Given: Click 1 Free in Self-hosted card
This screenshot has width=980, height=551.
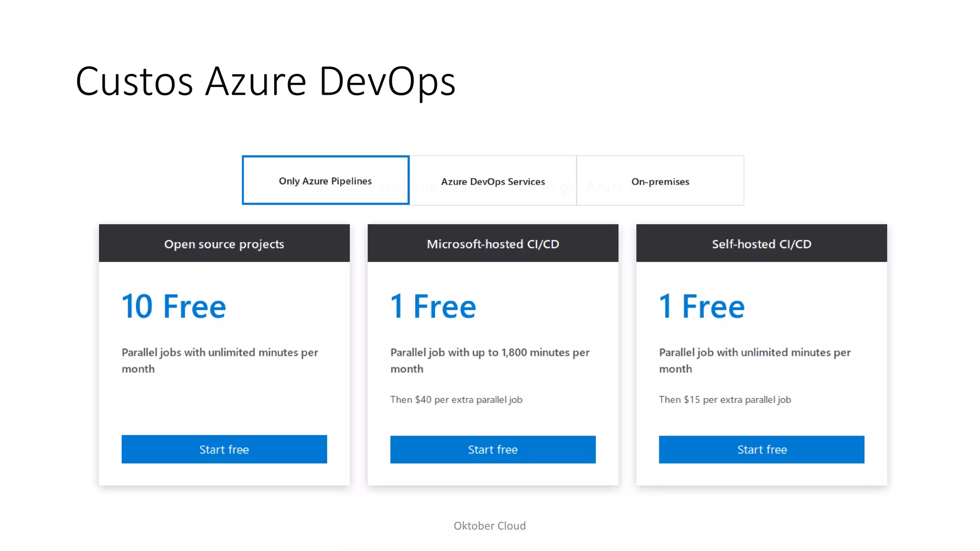Looking at the screenshot, I should 702,306.
